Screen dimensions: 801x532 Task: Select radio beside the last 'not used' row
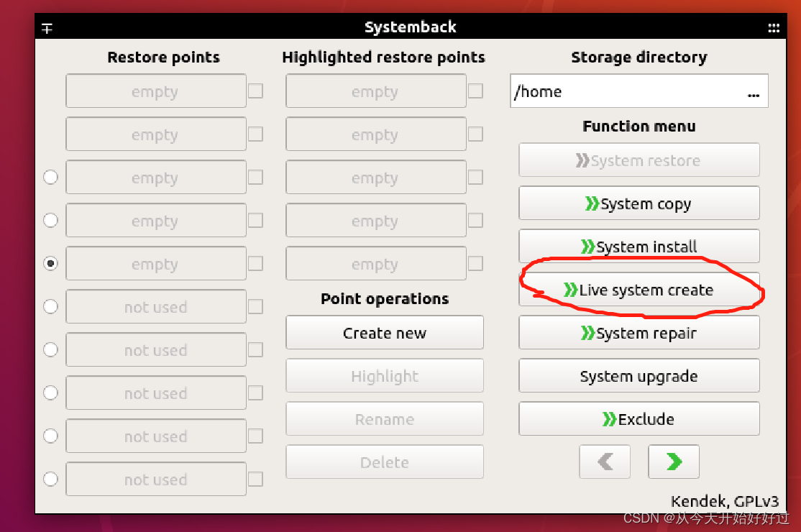click(x=50, y=479)
